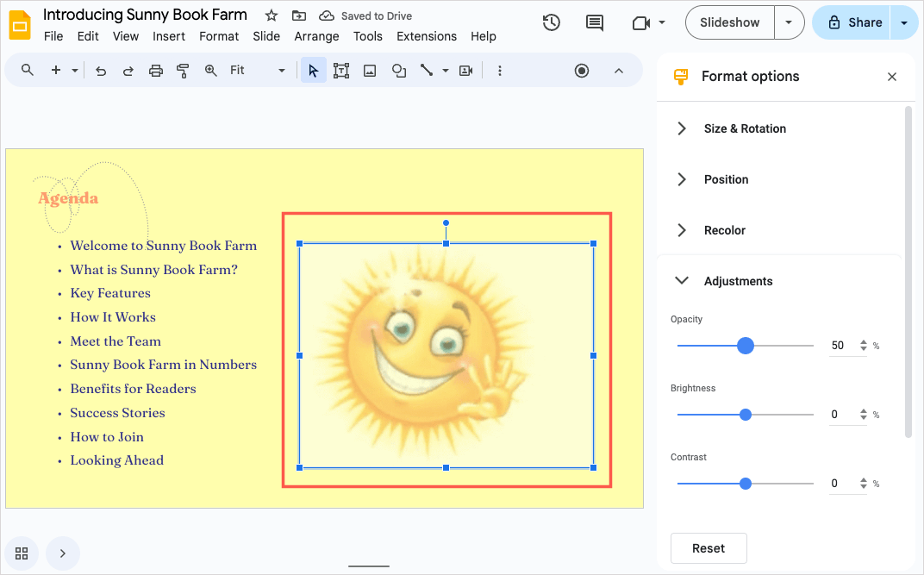Image resolution: width=924 pixels, height=575 pixels.
Task: Select the paint format roller icon
Action: (183, 71)
